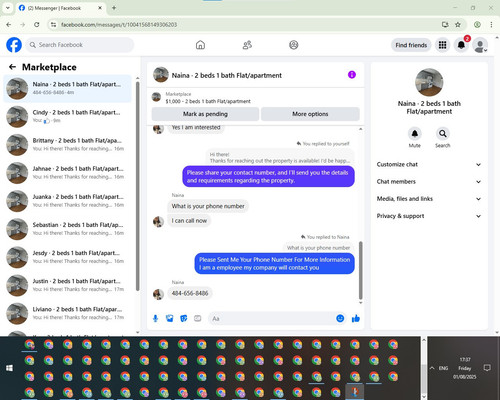This screenshot has width=500, height=400.
Task: Mute this conversation with the bell icon
Action: (x=415, y=134)
